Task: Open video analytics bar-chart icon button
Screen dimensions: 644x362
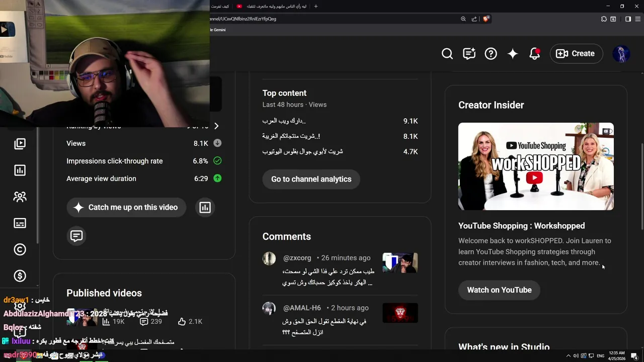Action: 205,207
